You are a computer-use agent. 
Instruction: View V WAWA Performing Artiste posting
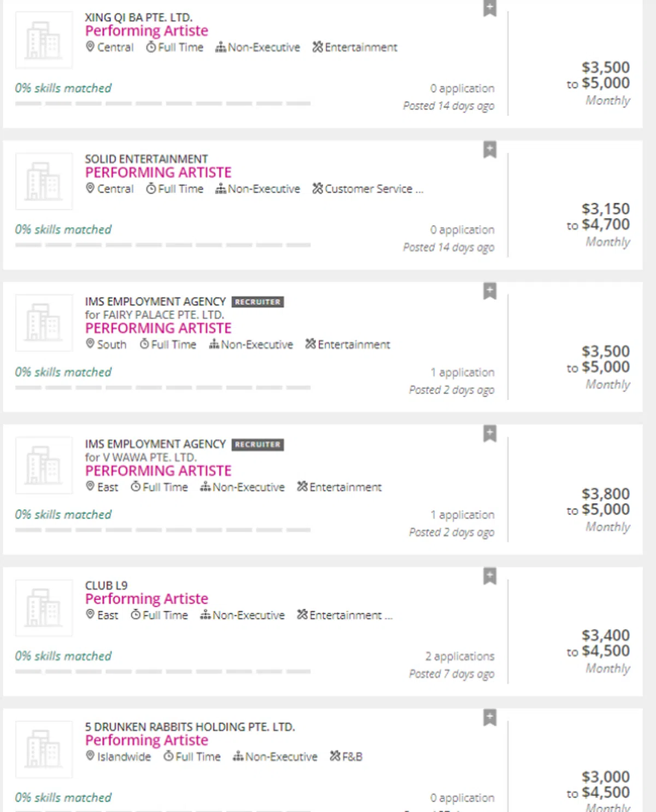pos(158,471)
